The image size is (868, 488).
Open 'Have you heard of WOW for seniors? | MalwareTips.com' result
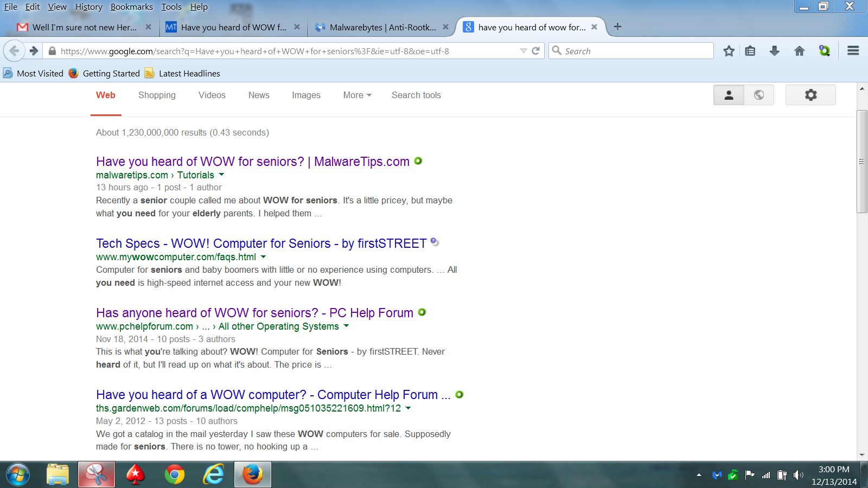(253, 162)
